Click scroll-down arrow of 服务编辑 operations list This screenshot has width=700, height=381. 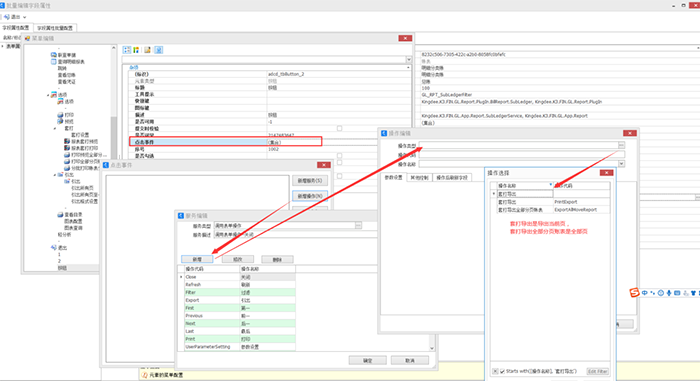432,348
